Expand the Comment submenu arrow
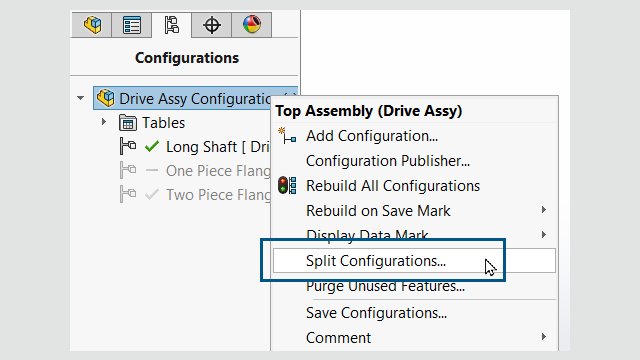The width and height of the screenshot is (640, 360). pyautogui.click(x=544, y=337)
